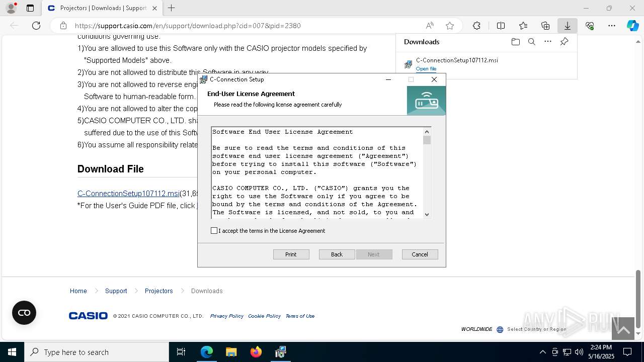Screen dimensions: 644x362
Task: Open Browser essentials heart icon
Action: pyautogui.click(x=590, y=26)
